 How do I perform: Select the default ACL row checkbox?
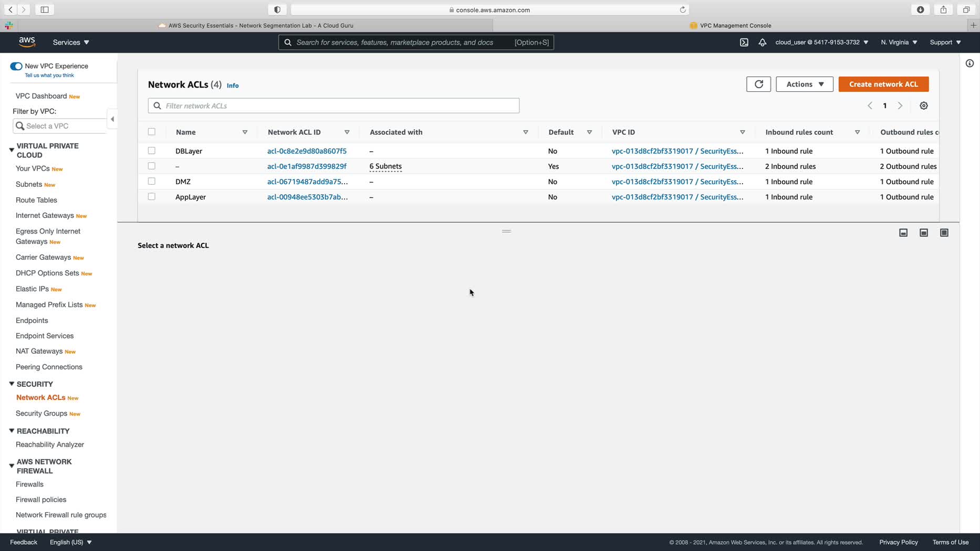point(152,166)
